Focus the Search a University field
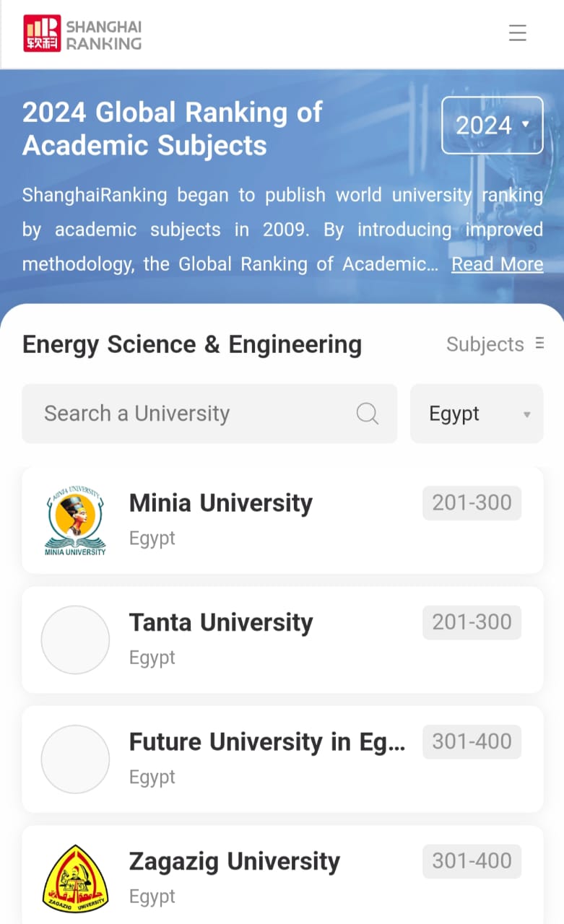 [209, 414]
